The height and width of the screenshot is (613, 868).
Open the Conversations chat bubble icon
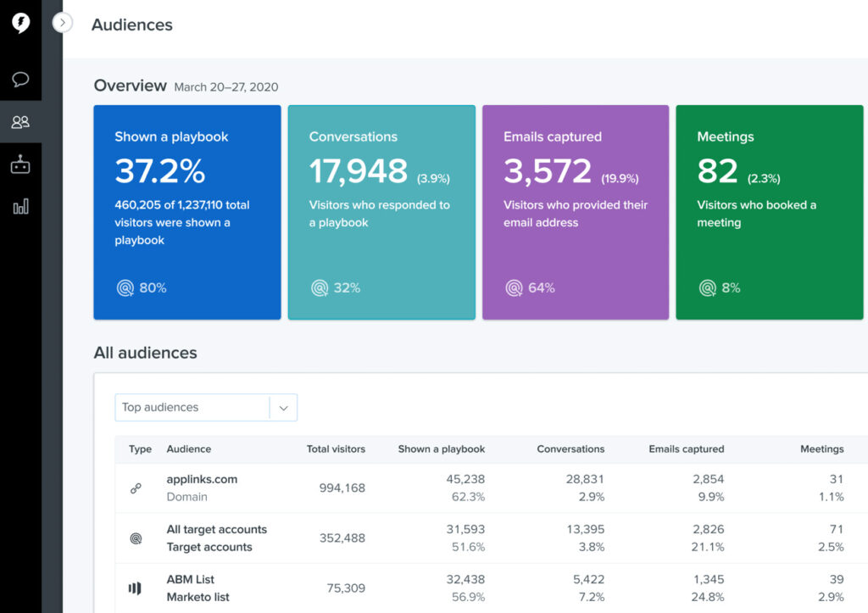pyautogui.click(x=20, y=79)
